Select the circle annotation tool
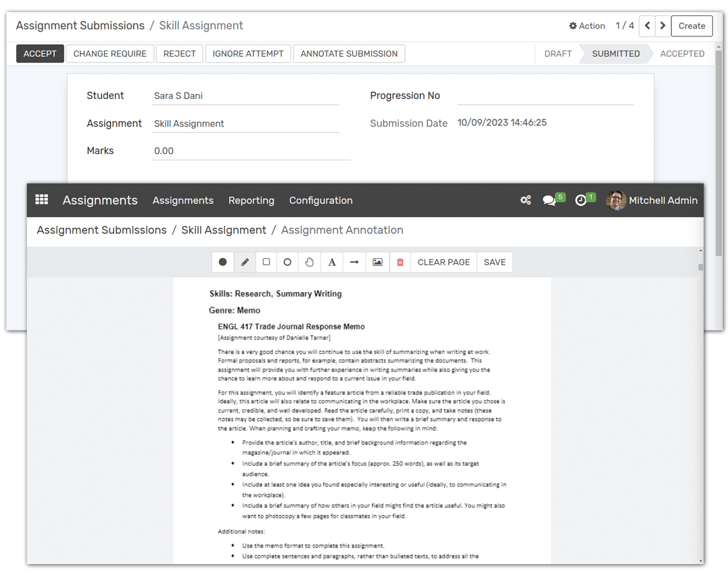Viewport: 728px width, 575px height. point(288,262)
